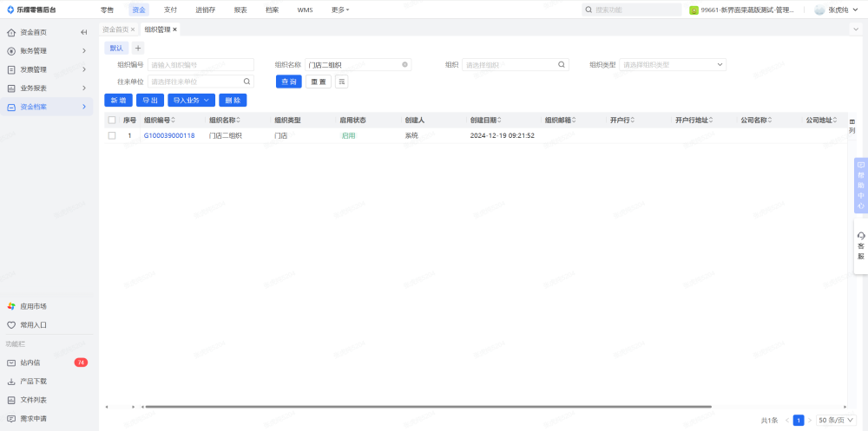Collapse the left sidebar with the arrow icon
Viewport: 868px width, 431px height.
pos(84,32)
